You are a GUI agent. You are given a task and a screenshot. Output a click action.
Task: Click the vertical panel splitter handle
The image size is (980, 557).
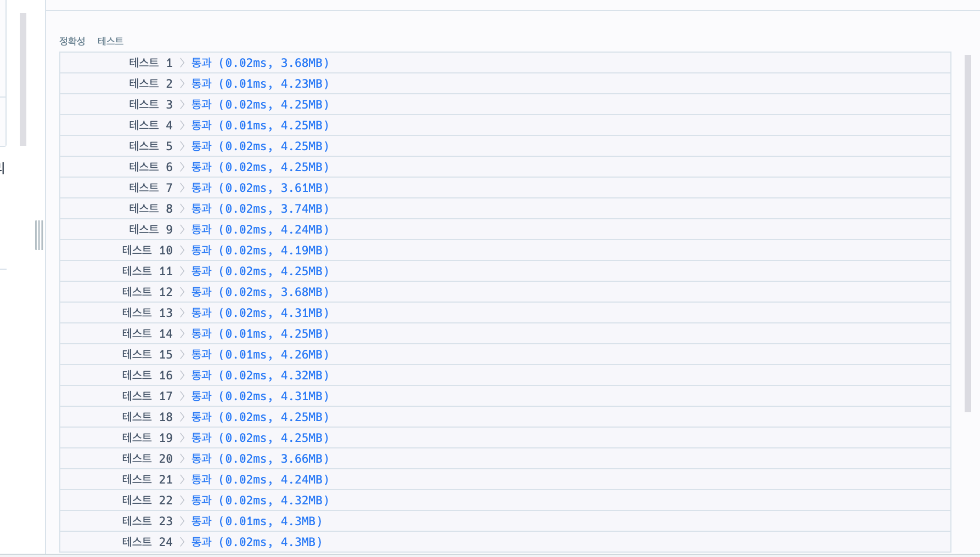coord(39,235)
